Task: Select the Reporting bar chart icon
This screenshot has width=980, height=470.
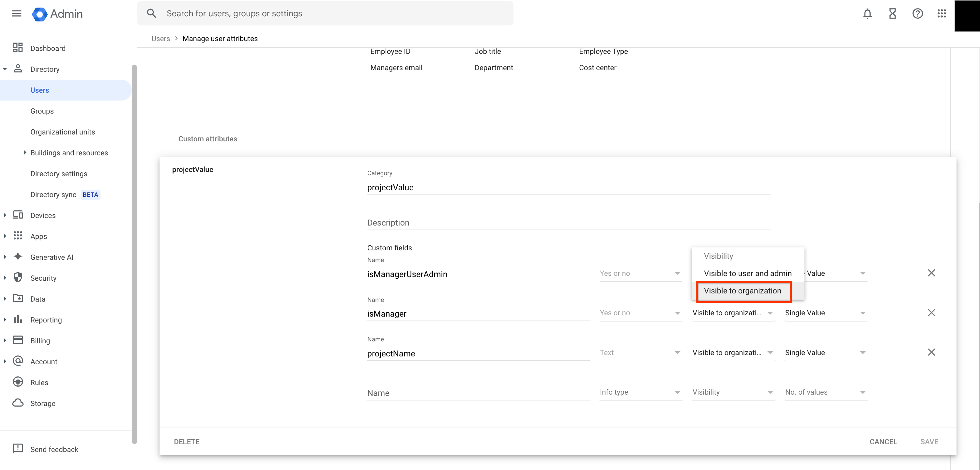Action: tap(18, 319)
